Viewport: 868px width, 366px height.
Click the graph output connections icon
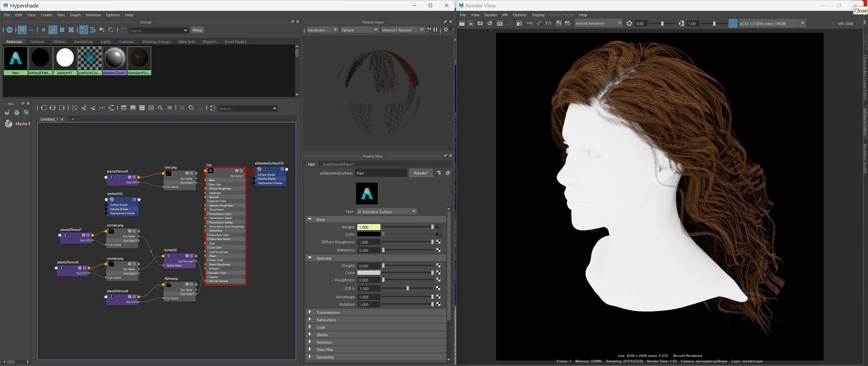pyautogui.click(x=62, y=108)
